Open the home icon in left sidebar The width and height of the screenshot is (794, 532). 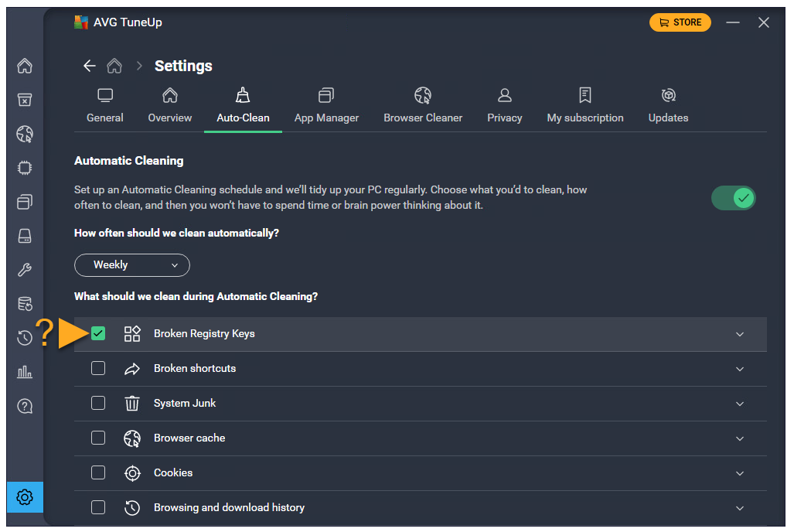tap(25, 66)
